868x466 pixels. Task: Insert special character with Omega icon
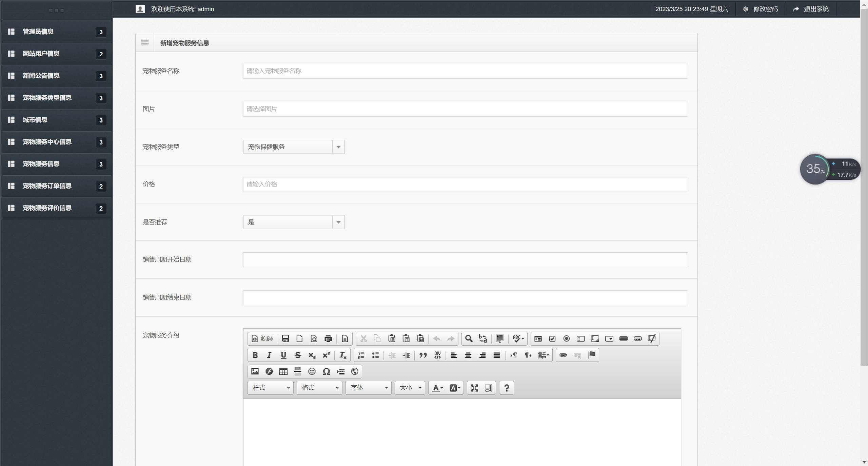pos(326,371)
